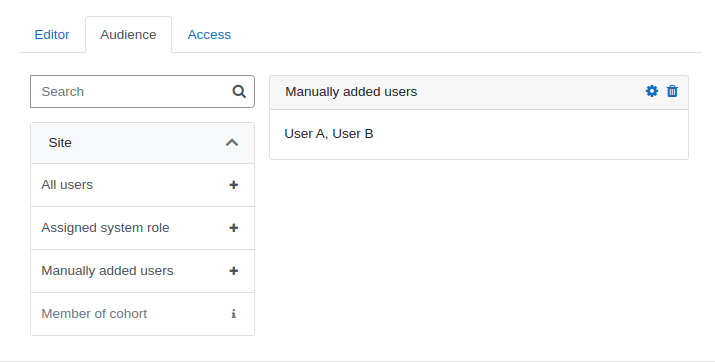Add All users with plus icon
The height and width of the screenshot is (362, 715).
[x=233, y=185]
